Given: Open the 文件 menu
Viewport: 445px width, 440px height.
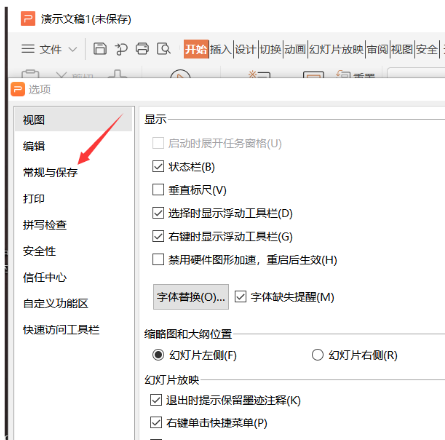Looking at the screenshot, I should [50, 49].
